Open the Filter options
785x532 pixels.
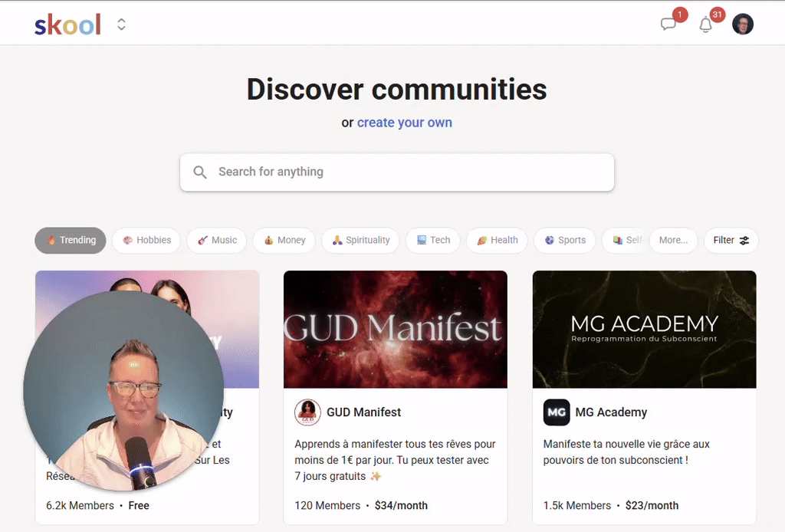pos(731,240)
